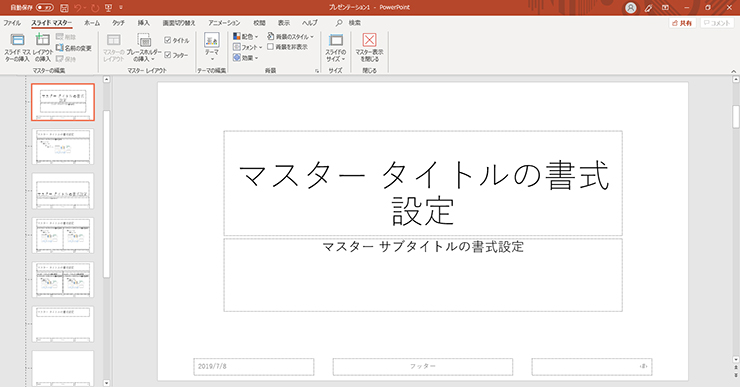Click the Delete (削除) icon in Edit Master
The width and height of the screenshot is (740, 387).
(x=66, y=37)
